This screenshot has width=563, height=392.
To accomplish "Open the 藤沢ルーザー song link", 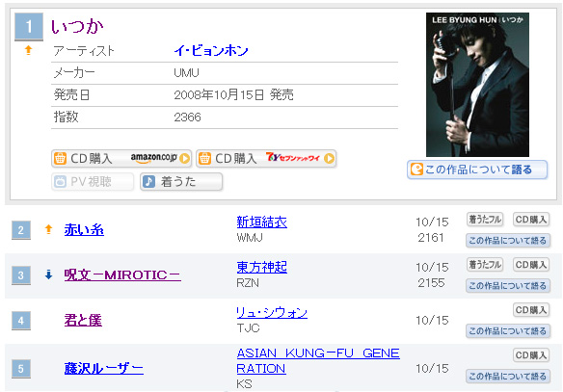I will (x=104, y=368).
